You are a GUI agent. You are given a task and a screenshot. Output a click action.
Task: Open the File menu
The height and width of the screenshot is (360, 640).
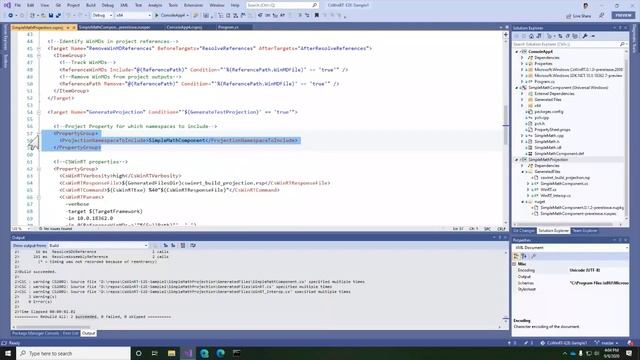pos(18,5)
